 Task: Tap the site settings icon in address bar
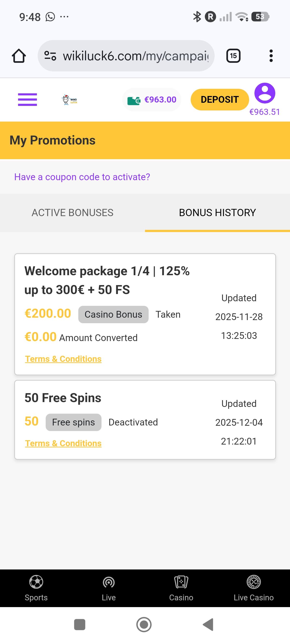click(x=50, y=56)
